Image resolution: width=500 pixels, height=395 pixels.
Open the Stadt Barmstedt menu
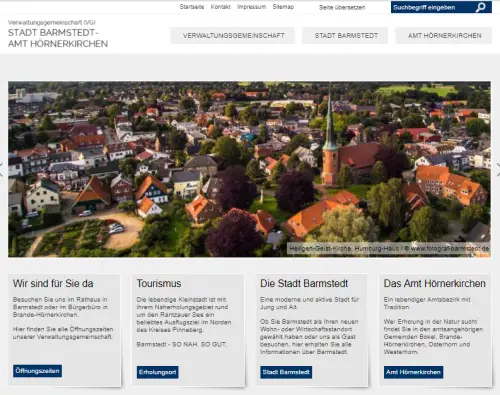click(345, 36)
